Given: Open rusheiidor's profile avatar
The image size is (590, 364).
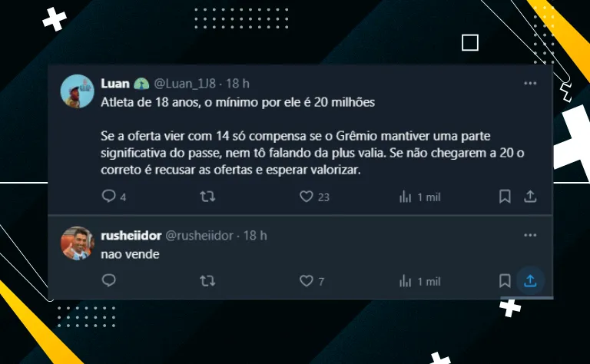Looking at the screenshot, I should pyautogui.click(x=77, y=243).
